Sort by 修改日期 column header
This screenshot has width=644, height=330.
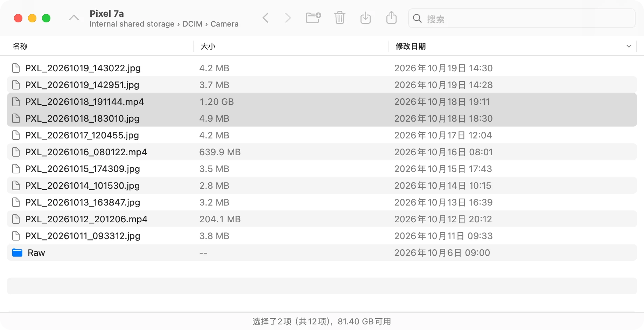pos(411,46)
